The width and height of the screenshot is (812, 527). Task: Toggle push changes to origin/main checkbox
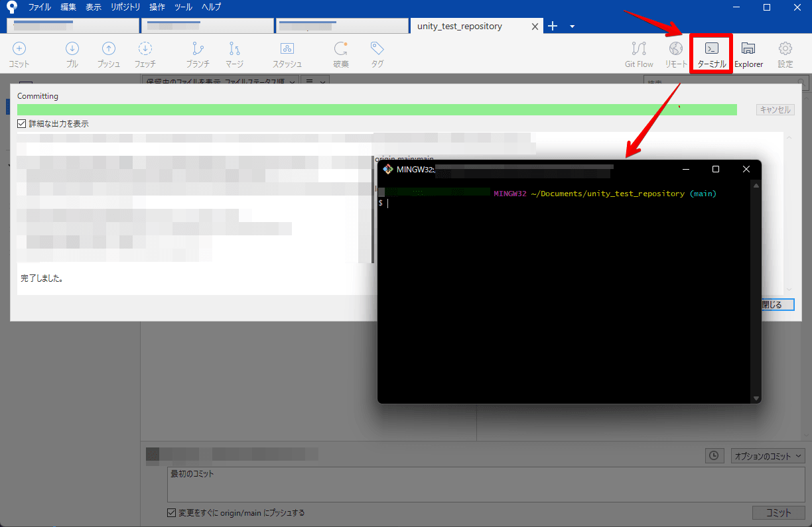(172, 512)
